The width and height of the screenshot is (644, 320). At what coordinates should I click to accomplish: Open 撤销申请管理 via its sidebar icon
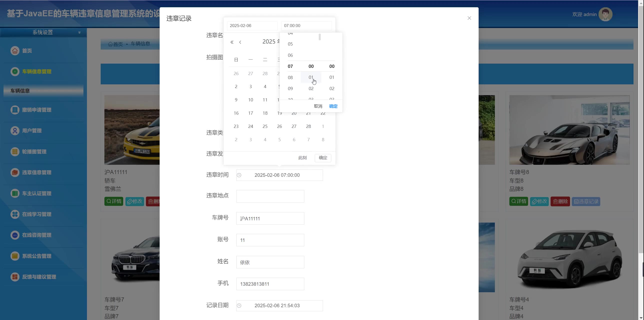[x=15, y=110]
